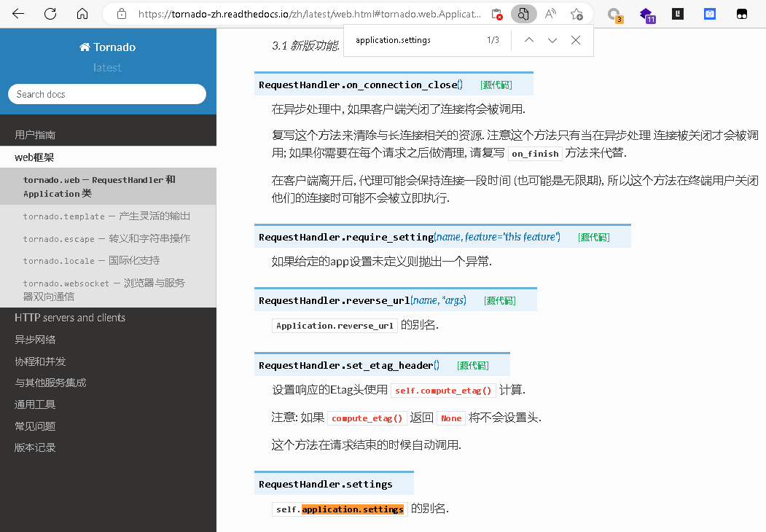Image resolution: width=766 pixels, height=532 pixels.
Task: View source of set_etag_header method
Action: click(473, 365)
